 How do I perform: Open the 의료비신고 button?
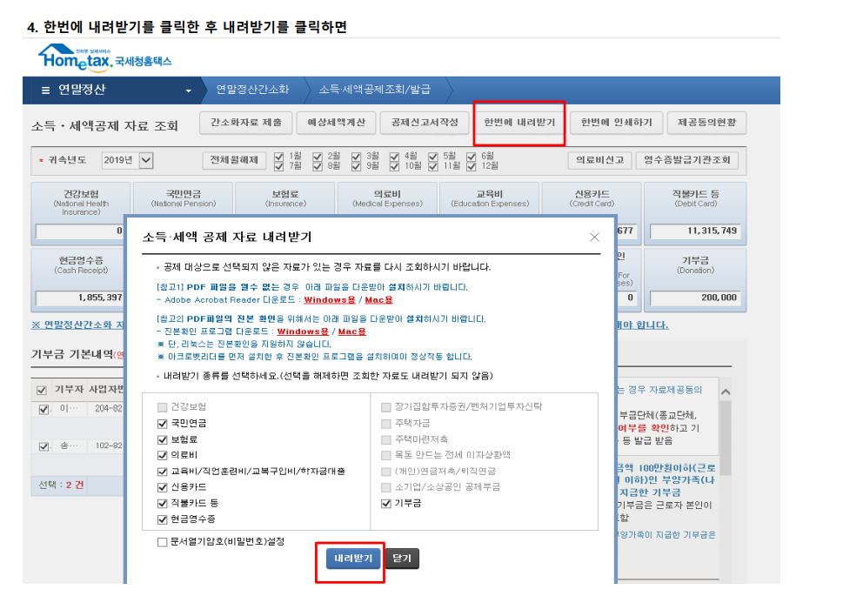599,160
